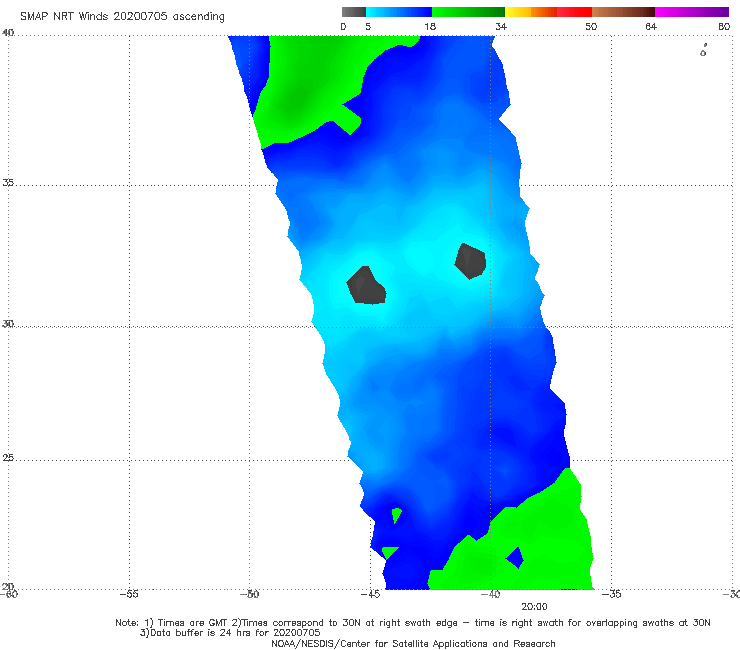Click the color bar label '18'
The height and width of the screenshot is (650, 740).
430,26
